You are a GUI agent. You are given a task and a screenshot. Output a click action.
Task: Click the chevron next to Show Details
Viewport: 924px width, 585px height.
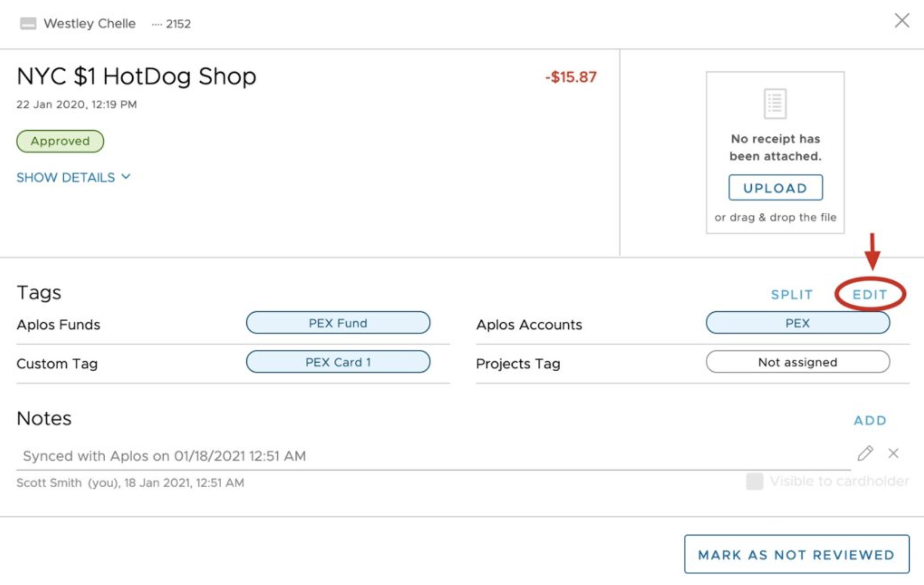tap(126, 177)
